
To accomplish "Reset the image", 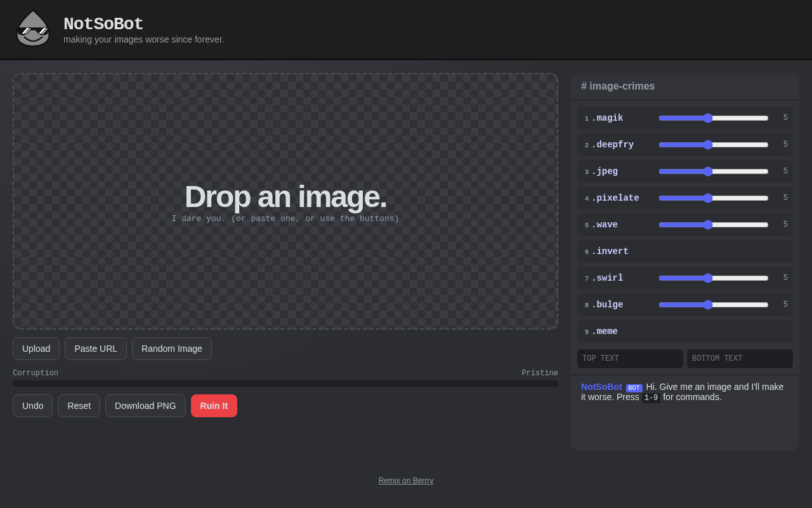I will click(79, 406).
